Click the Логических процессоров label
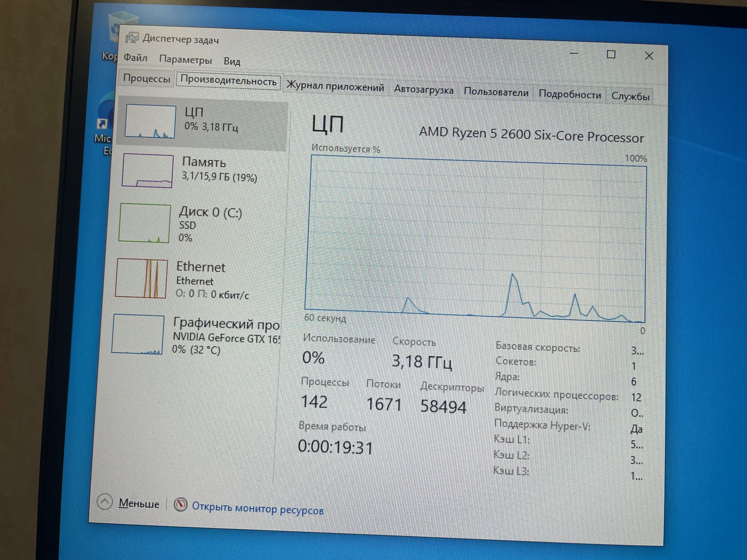The image size is (747, 560). click(x=556, y=394)
